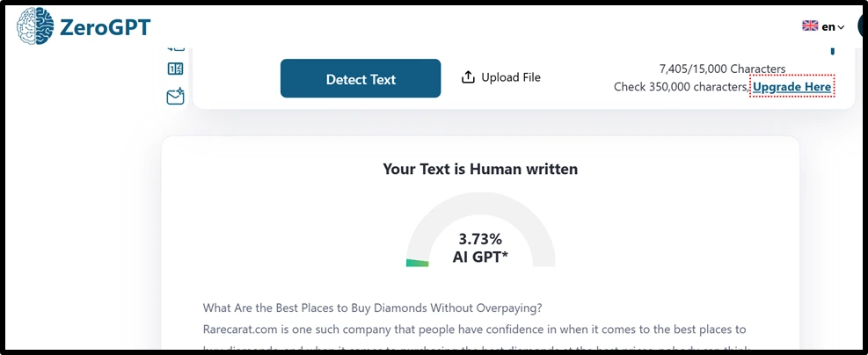Open the dark profile circle at top right
The width and height of the screenshot is (868, 355).
pyautogui.click(x=862, y=26)
